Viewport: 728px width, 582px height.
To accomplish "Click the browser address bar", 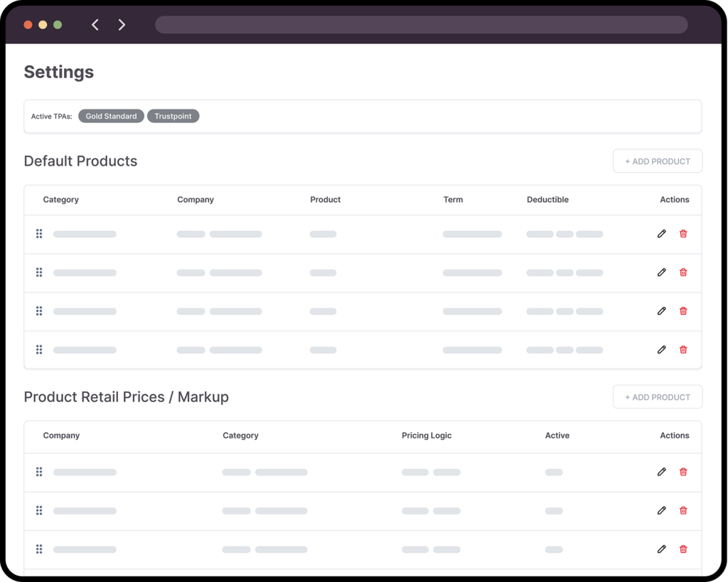I will [421, 25].
